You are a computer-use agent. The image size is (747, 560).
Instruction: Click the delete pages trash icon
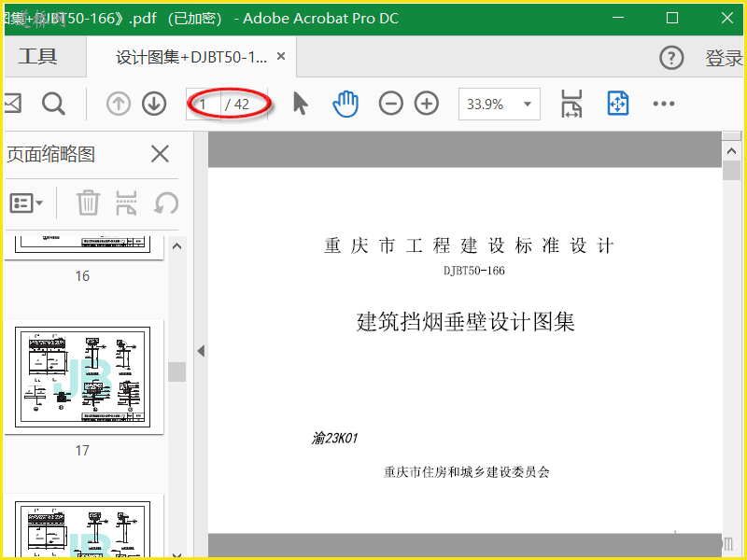tap(88, 203)
